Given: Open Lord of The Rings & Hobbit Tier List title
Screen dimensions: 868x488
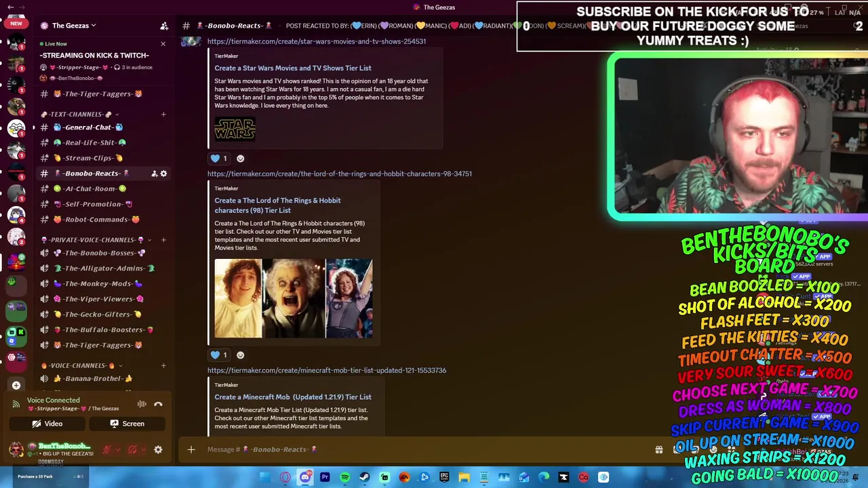Looking at the screenshot, I should pyautogui.click(x=278, y=205).
